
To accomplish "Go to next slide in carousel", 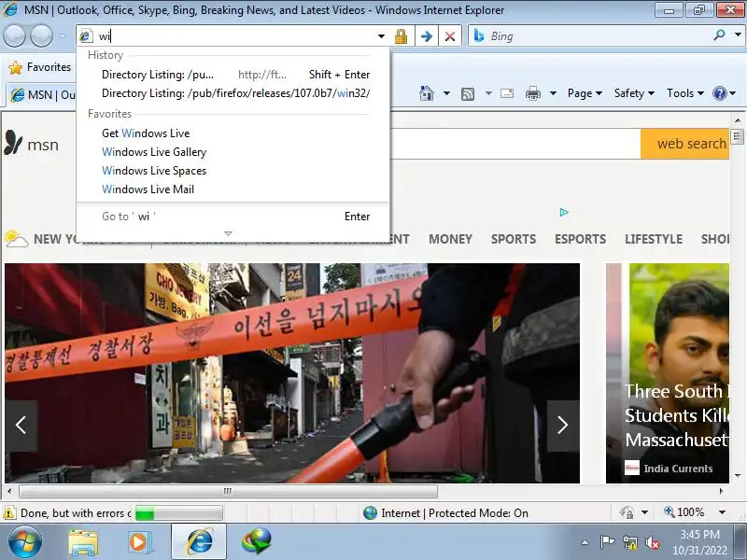I will pyautogui.click(x=563, y=426).
